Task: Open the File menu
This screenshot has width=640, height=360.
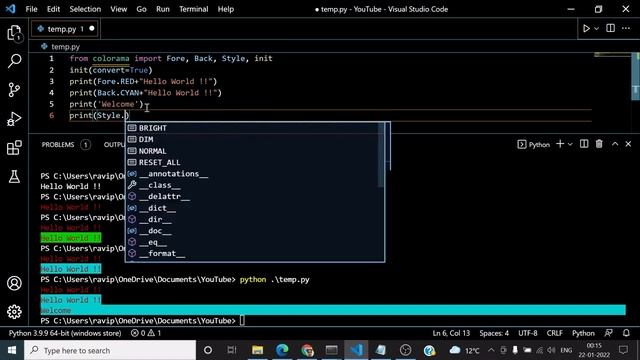Action: click(31, 9)
